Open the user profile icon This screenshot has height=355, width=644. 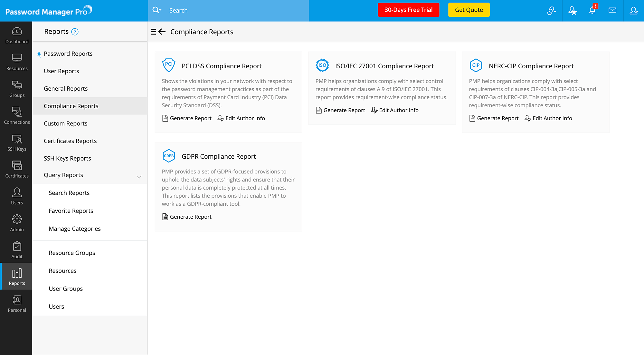pyautogui.click(x=633, y=10)
